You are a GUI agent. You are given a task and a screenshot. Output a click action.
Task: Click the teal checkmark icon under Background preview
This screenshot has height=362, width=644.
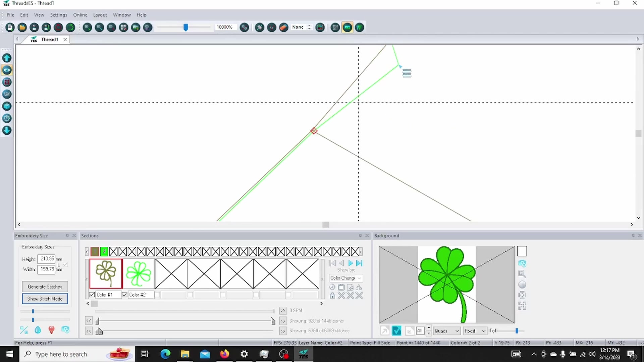(x=396, y=331)
